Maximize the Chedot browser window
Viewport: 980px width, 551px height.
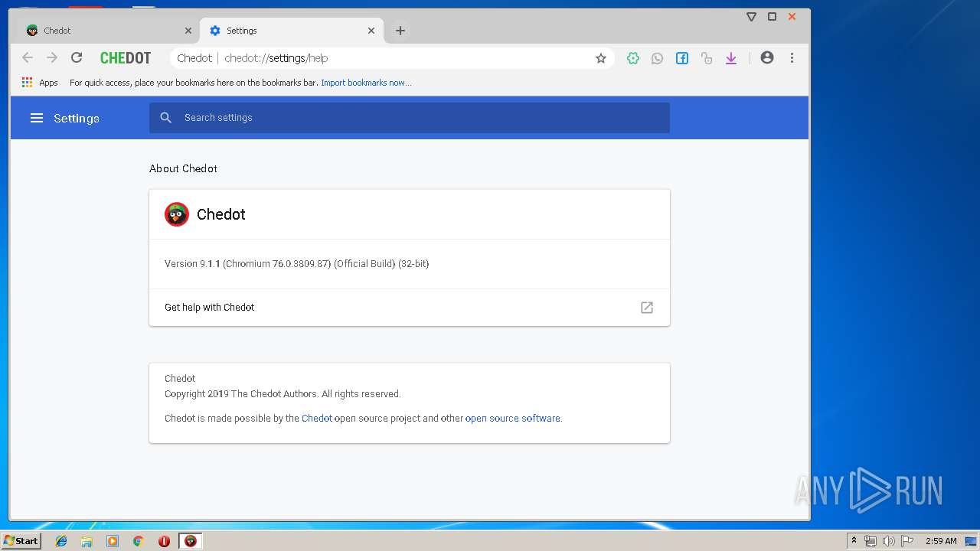click(772, 17)
